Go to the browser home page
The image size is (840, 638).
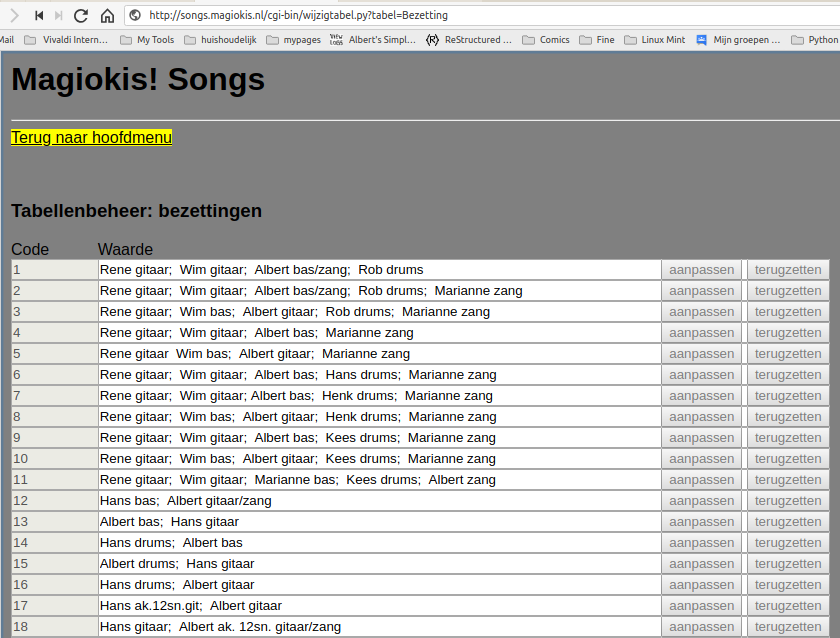click(x=107, y=15)
